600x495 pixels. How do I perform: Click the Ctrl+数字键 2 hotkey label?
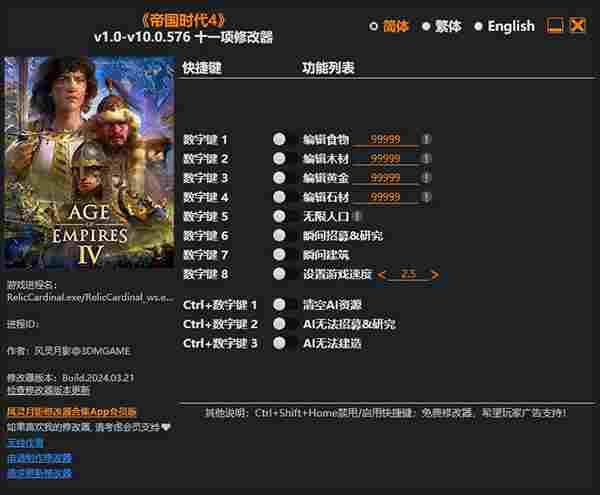click(x=220, y=324)
